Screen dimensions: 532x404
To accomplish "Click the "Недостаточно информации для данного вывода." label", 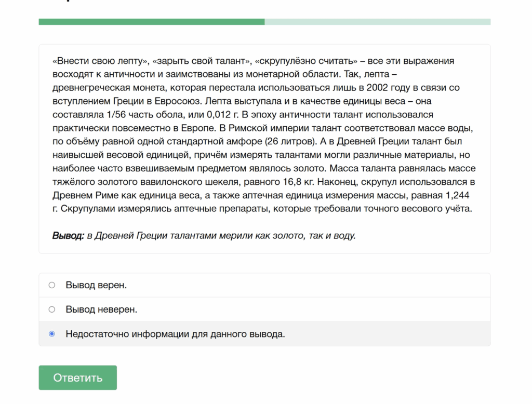I will (x=175, y=334).
